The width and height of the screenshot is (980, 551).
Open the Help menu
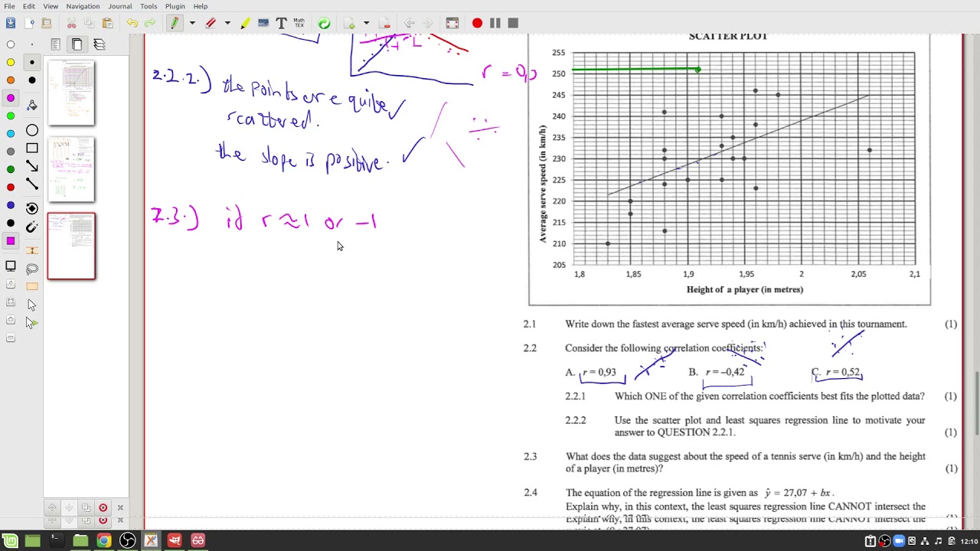point(200,6)
